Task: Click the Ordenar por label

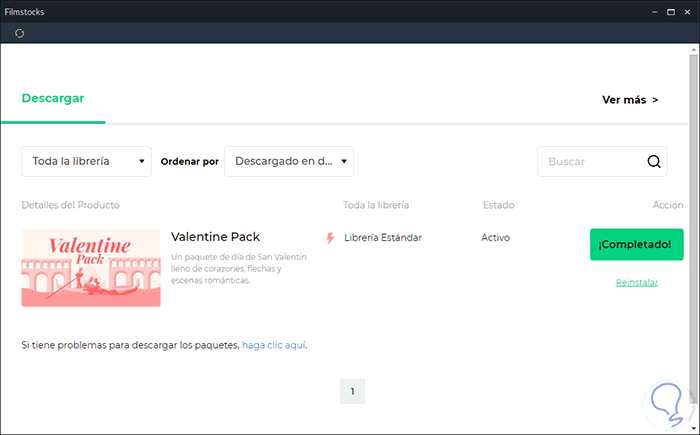Action: 190,162
